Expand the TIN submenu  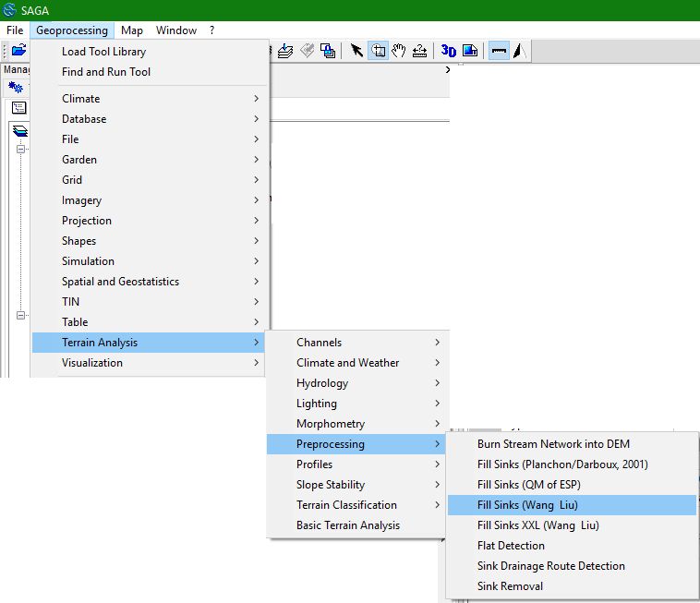pyautogui.click(x=151, y=302)
